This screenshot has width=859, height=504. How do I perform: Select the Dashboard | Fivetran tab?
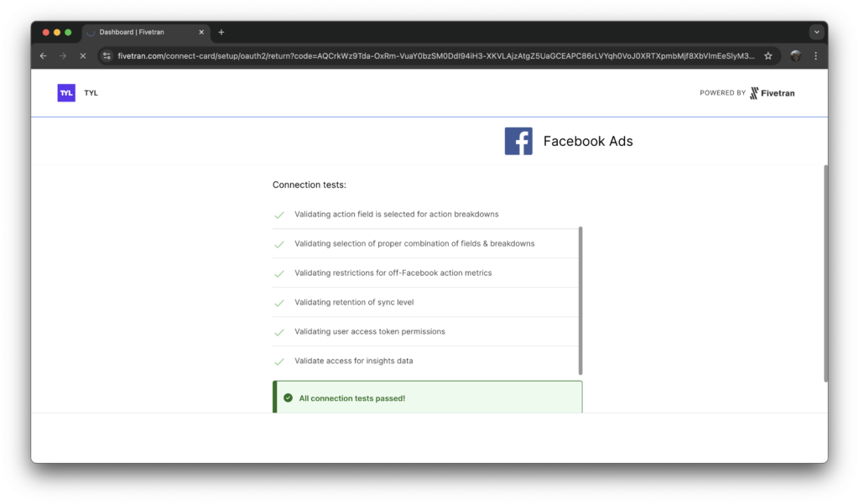pos(146,33)
